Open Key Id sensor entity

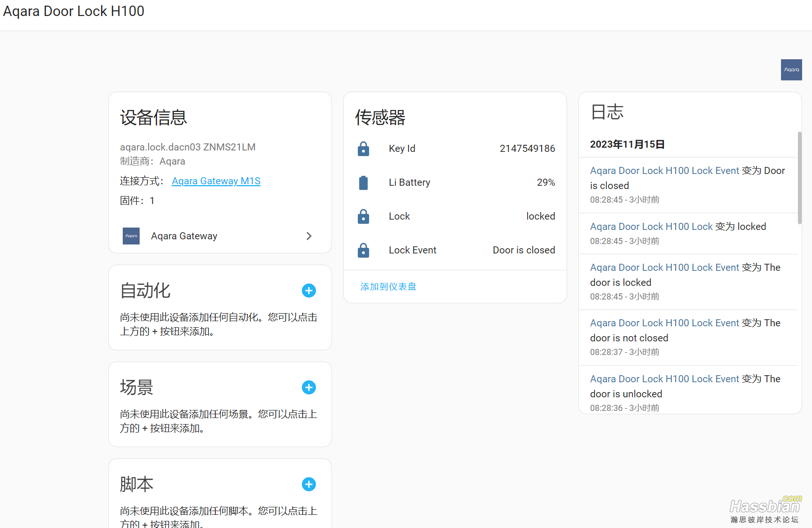pyautogui.click(x=402, y=149)
